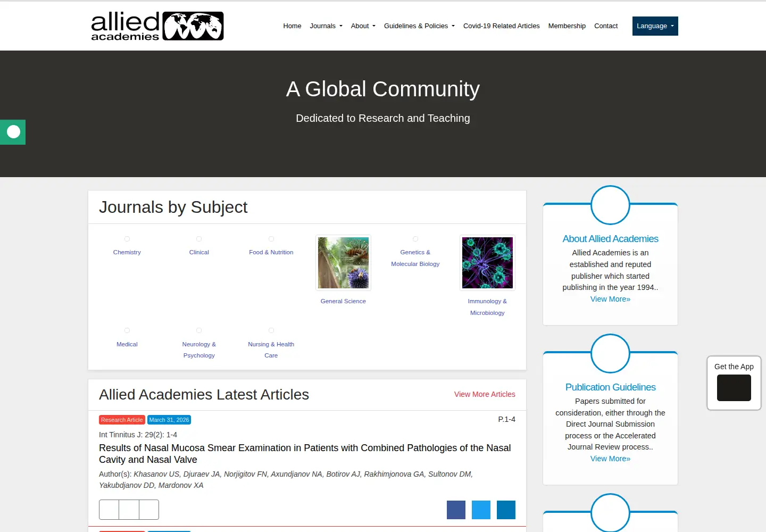Expand Guidelines & Policies dropdown
Viewport: 766px width, 532px height.
point(419,26)
